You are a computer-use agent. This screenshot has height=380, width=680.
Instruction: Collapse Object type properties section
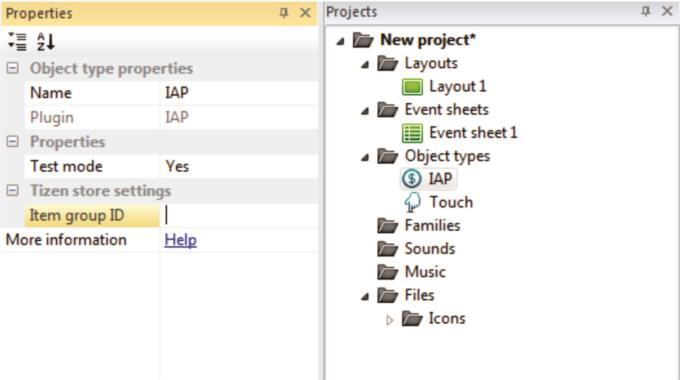(x=13, y=68)
